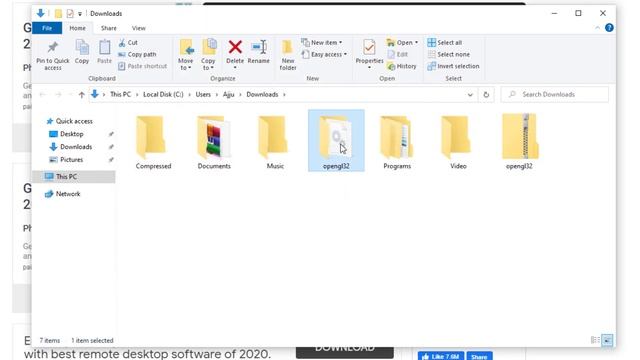
Task: Select the highlighted opengl32 folder
Action: point(336,141)
